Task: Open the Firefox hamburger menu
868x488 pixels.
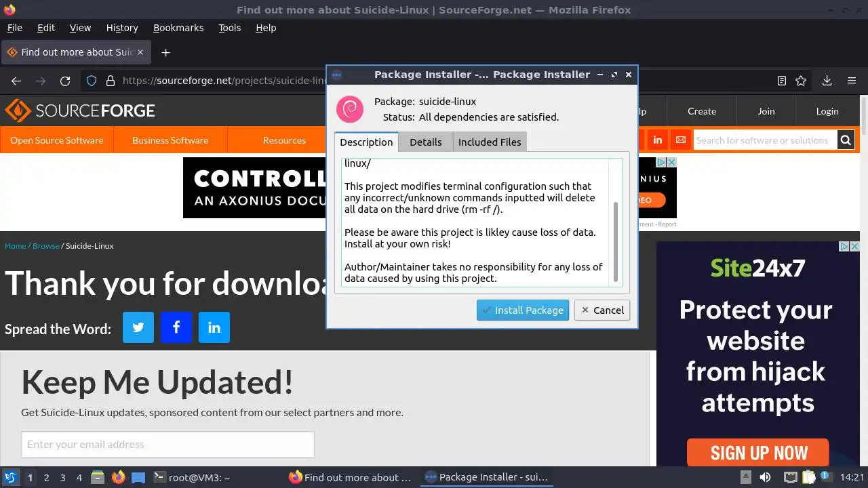Action: (852, 81)
